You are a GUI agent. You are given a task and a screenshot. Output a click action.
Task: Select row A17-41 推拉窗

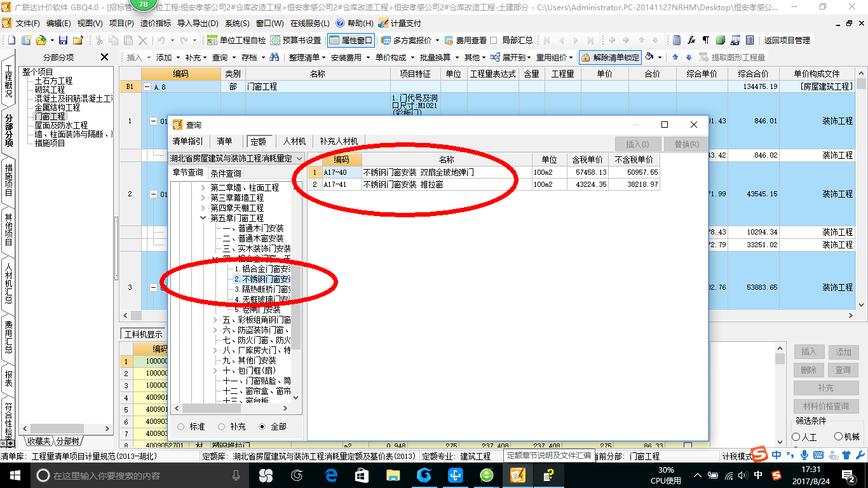point(484,184)
